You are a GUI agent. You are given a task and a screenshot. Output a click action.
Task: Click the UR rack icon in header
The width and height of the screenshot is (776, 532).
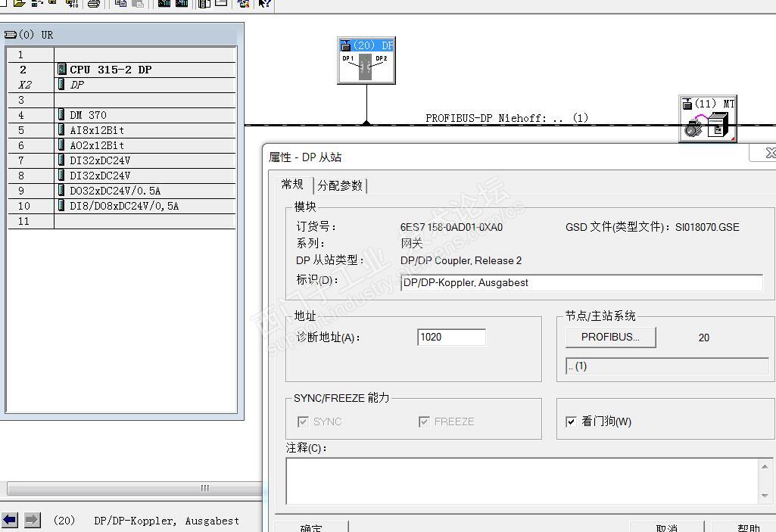point(11,35)
